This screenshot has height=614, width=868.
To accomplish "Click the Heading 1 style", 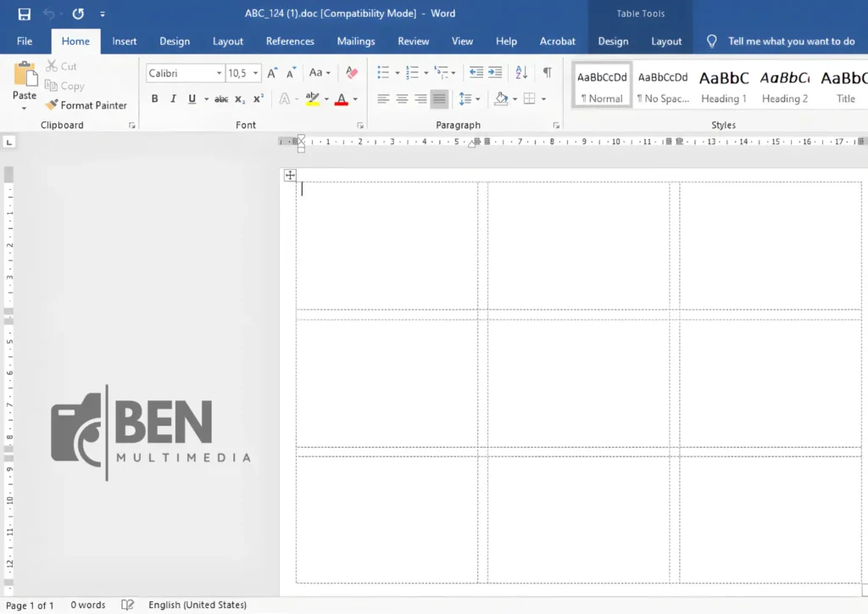I will [x=723, y=84].
